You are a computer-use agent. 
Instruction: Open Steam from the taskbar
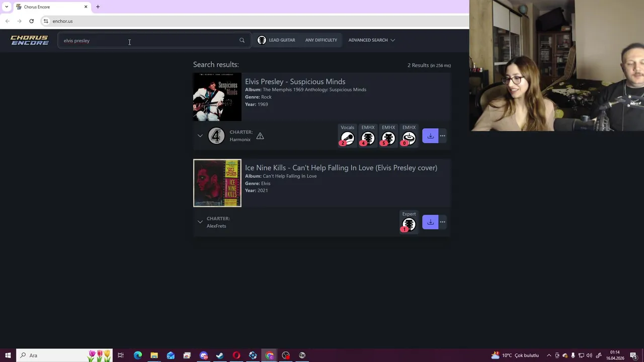[x=220, y=355]
